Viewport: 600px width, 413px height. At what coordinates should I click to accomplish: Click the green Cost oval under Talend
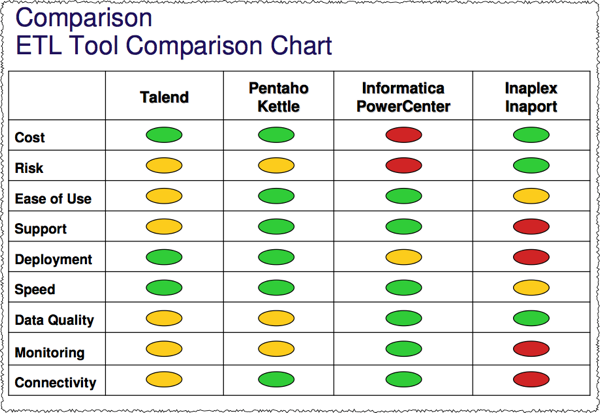pyautogui.click(x=163, y=134)
